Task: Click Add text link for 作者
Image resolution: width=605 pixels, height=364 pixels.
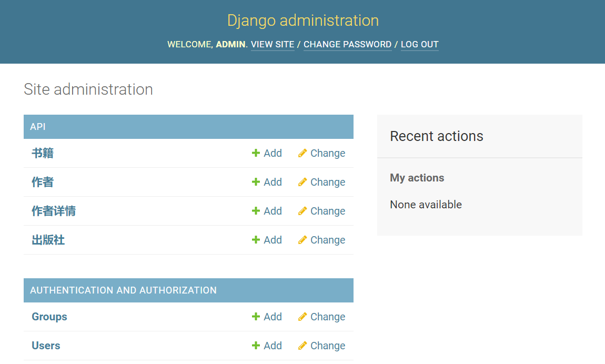Action: tap(273, 182)
